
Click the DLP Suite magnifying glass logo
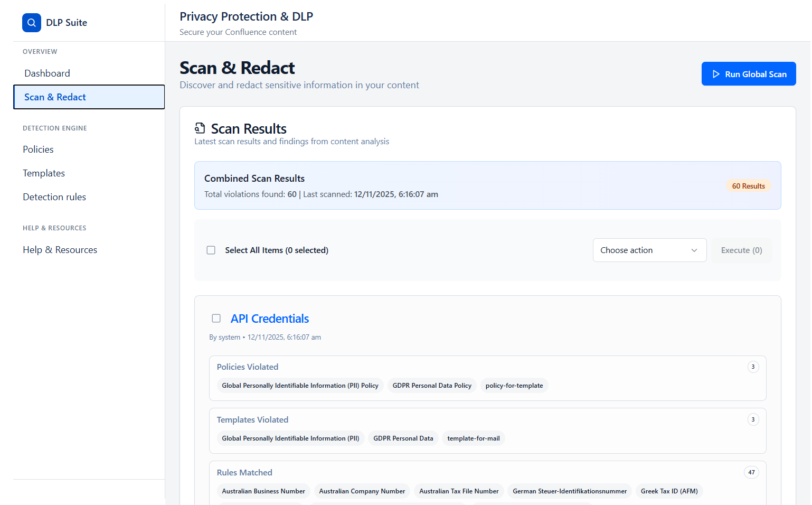tap(32, 22)
